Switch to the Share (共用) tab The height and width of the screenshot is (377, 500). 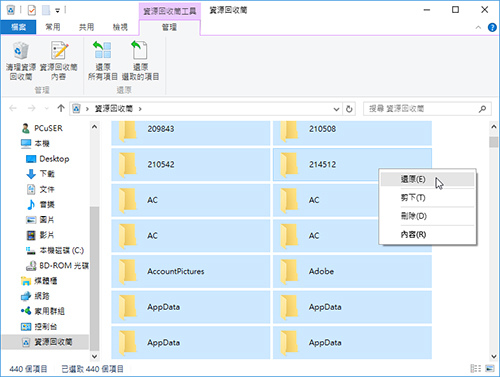(86, 27)
